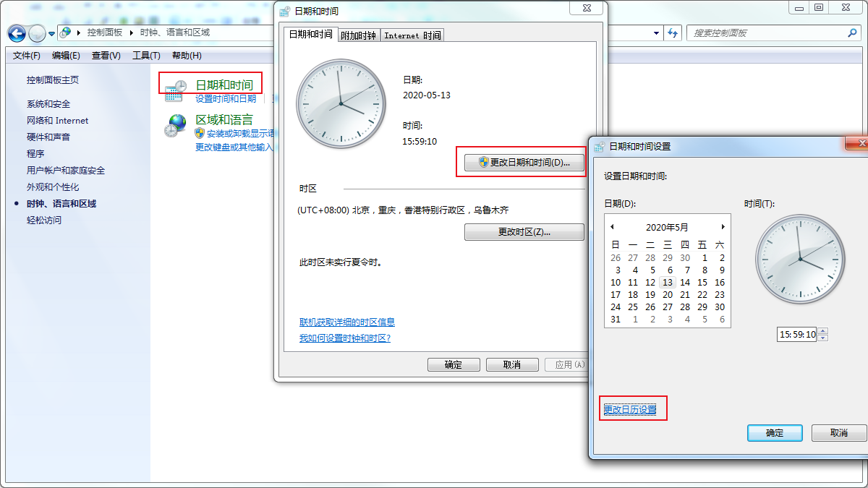Go to the previous month in the calendar
Screen dimensions: 868x488
pyautogui.click(x=612, y=227)
